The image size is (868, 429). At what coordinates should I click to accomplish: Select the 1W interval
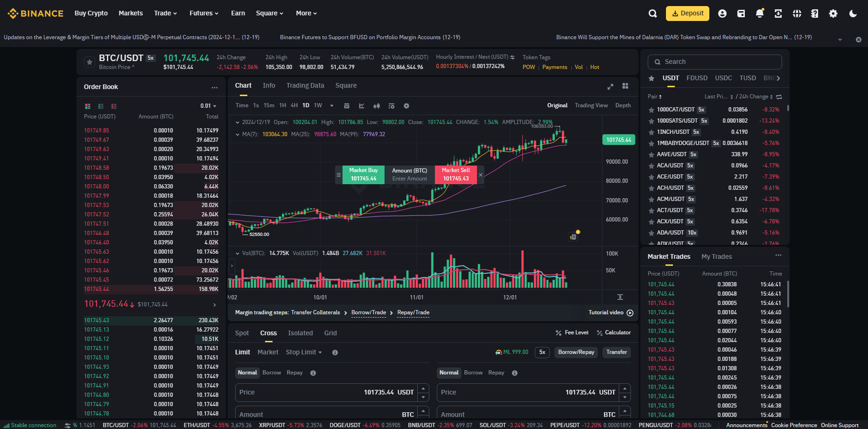[x=318, y=105]
